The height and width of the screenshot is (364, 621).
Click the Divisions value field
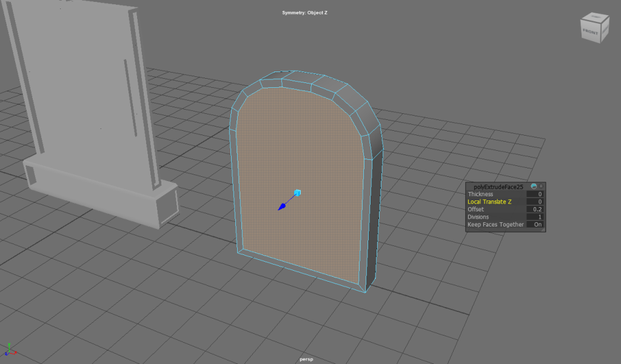535,217
